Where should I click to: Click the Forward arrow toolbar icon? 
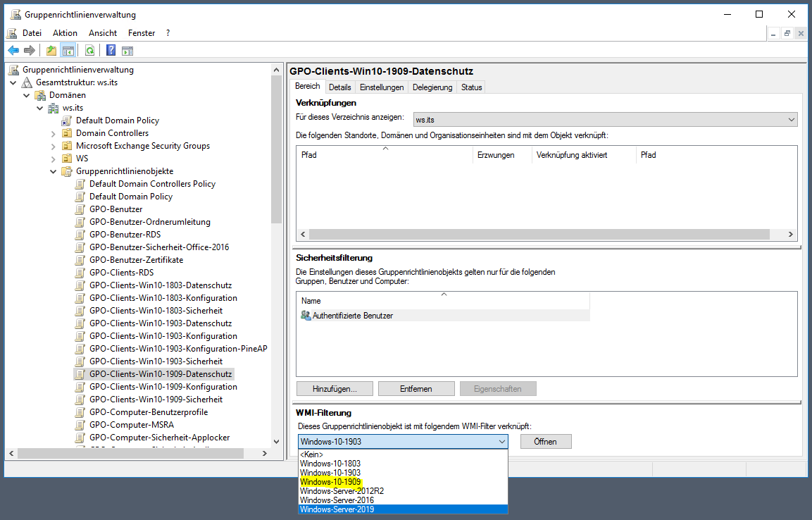pos(30,50)
